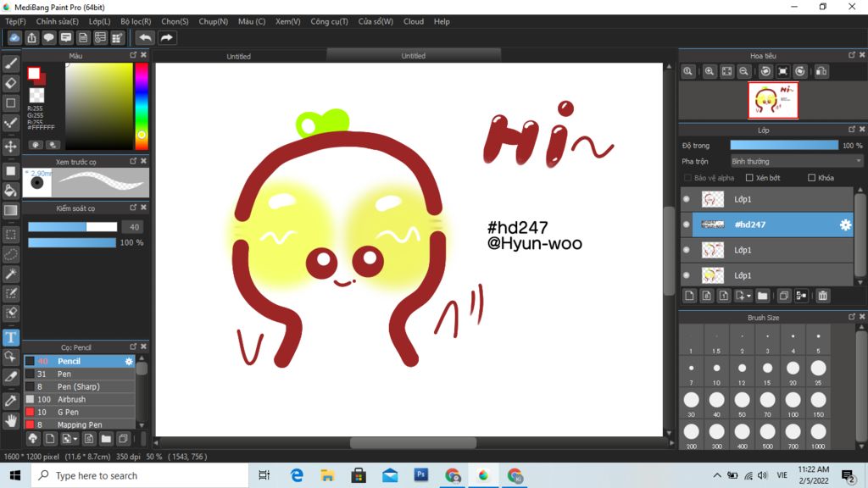Expand the add-layer type dropdown arrow
868x488 pixels.
point(748,296)
